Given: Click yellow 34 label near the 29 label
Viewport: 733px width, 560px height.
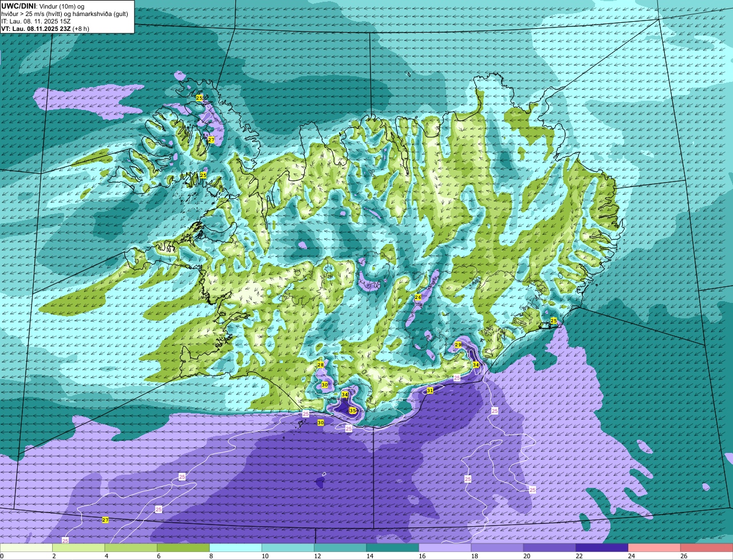Looking at the screenshot, I should click(x=476, y=365).
